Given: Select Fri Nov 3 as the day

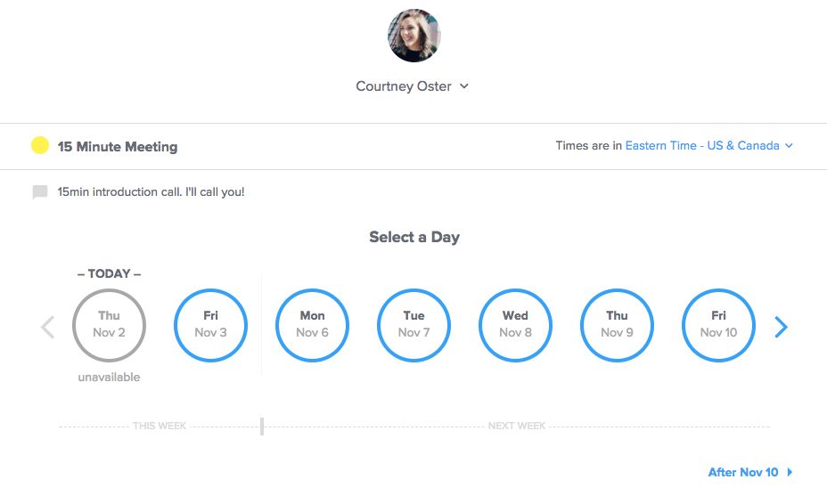Looking at the screenshot, I should (x=210, y=325).
